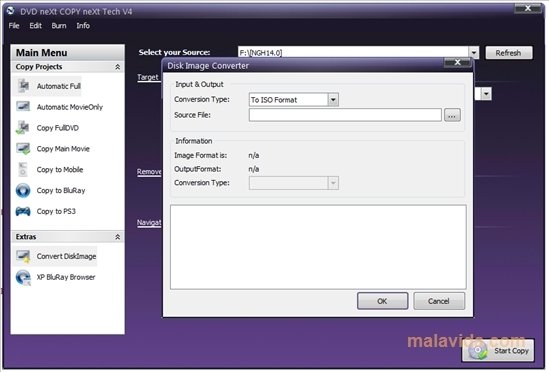Open Copy to BluRay disc icon
The image size is (549, 372).
[23, 190]
